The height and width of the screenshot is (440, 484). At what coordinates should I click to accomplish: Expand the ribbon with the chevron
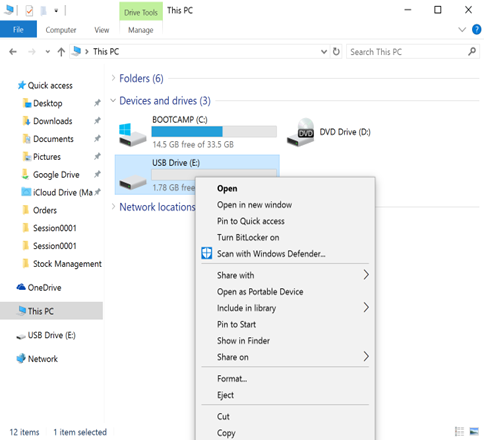[462, 30]
